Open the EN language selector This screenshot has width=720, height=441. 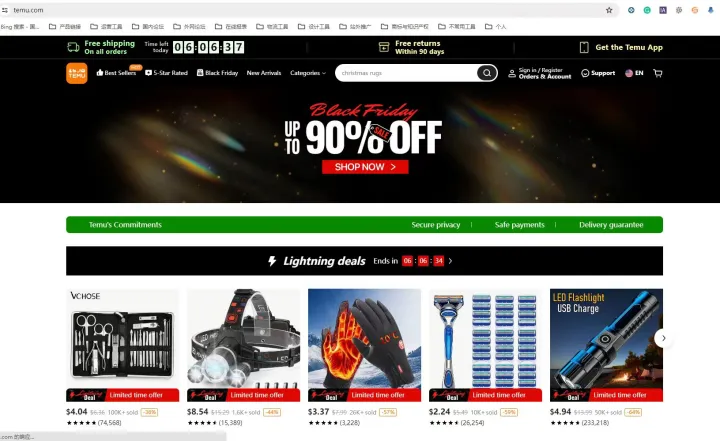(634, 73)
